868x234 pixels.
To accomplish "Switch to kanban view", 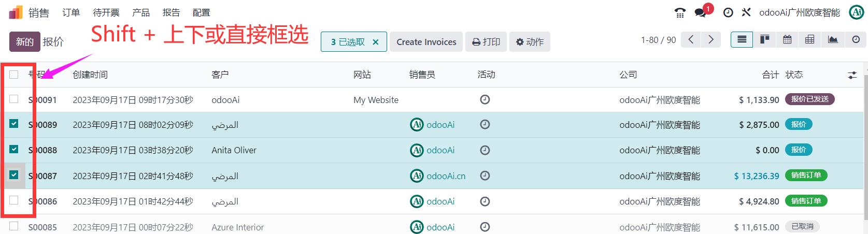I will tap(765, 39).
